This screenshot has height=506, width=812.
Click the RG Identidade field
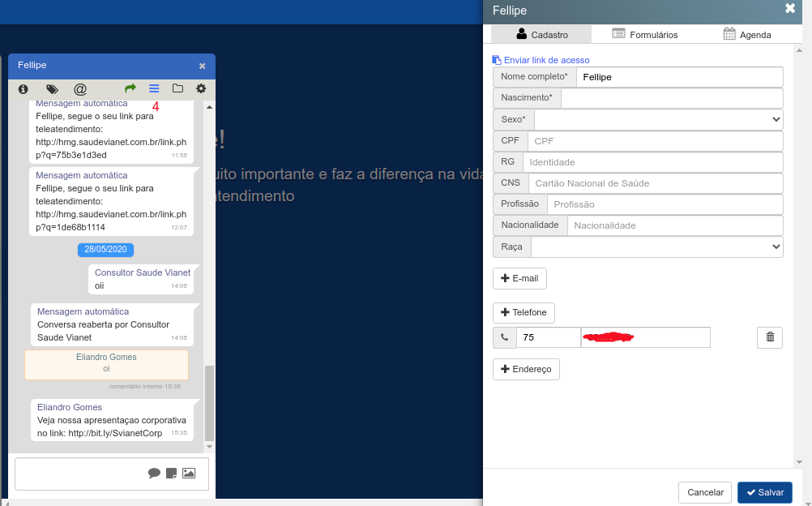(652, 162)
